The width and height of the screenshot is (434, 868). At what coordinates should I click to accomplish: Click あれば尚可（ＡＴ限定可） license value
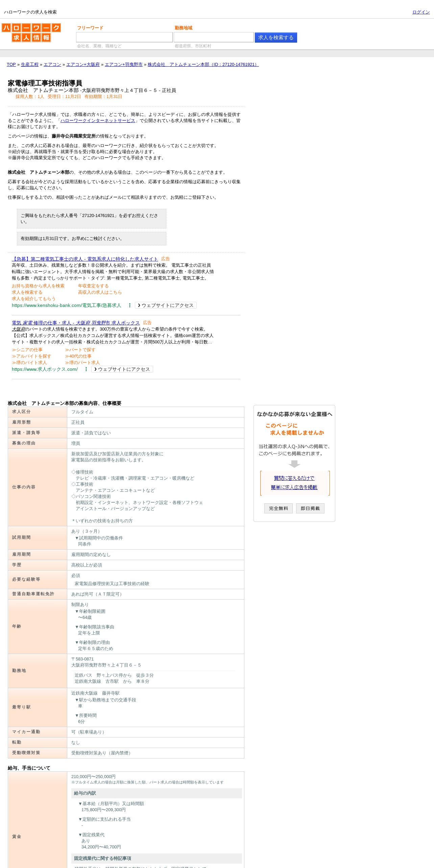coord(98,594)
